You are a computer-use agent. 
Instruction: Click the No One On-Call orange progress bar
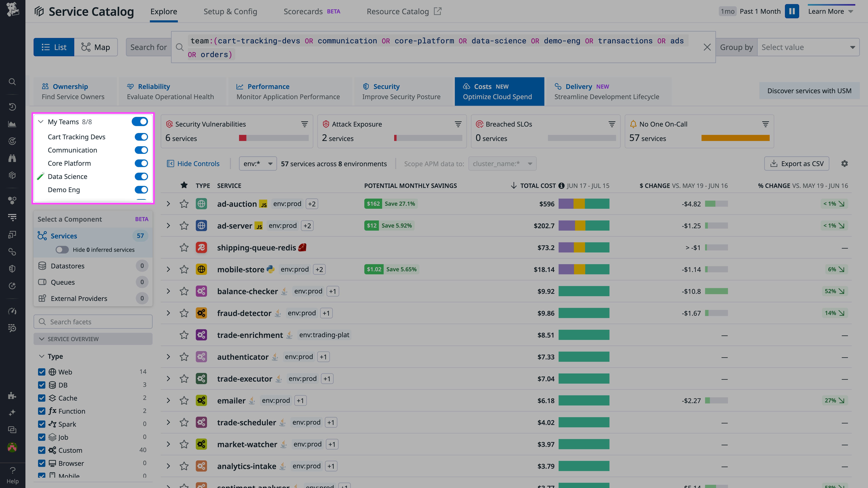735,138
